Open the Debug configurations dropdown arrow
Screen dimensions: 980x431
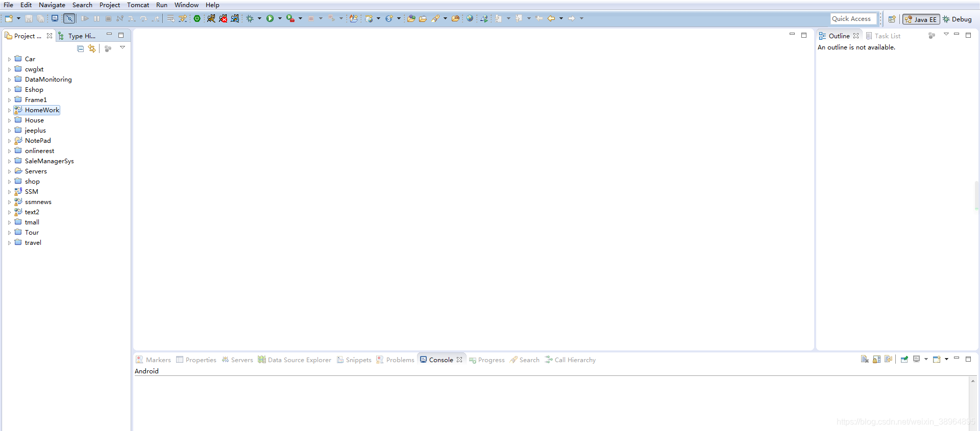(259, 18)
